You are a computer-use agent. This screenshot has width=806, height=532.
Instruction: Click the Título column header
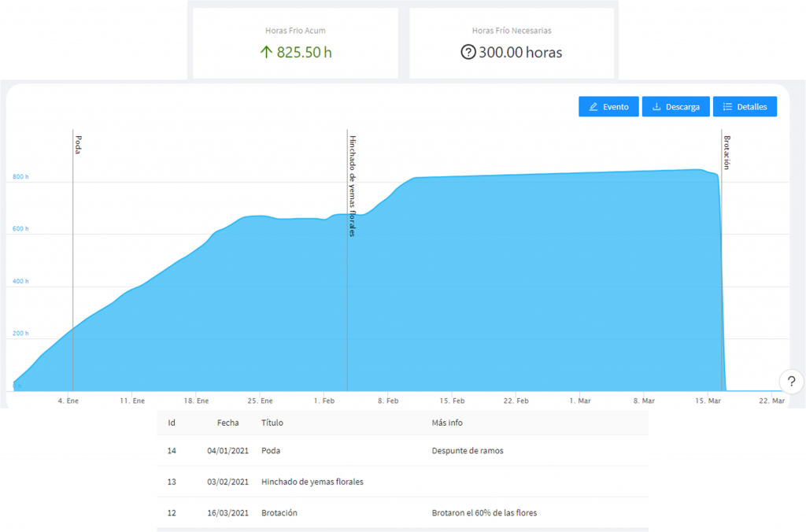272,423
